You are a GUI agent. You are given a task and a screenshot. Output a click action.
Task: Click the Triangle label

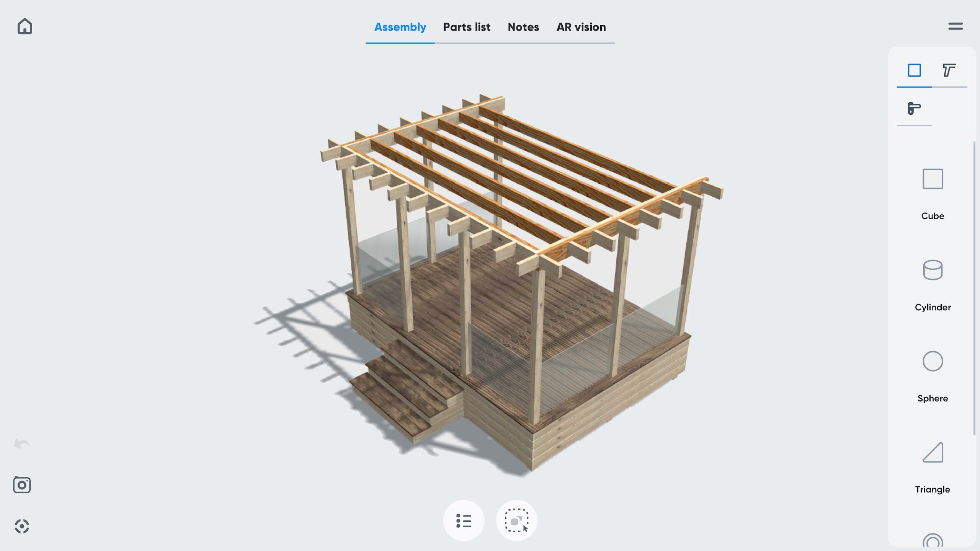[933, 489]
